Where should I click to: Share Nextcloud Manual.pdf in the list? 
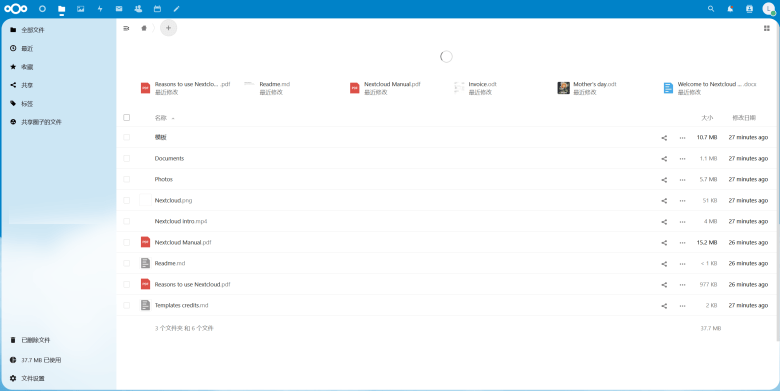pyautogui.click(x=664, y=243)
